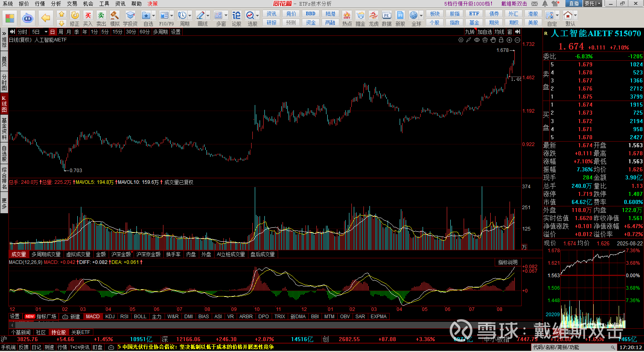The height and width of the screenshot is (352, 644).
Task: Toggle chart eye visibility icon
Action: 477,40
